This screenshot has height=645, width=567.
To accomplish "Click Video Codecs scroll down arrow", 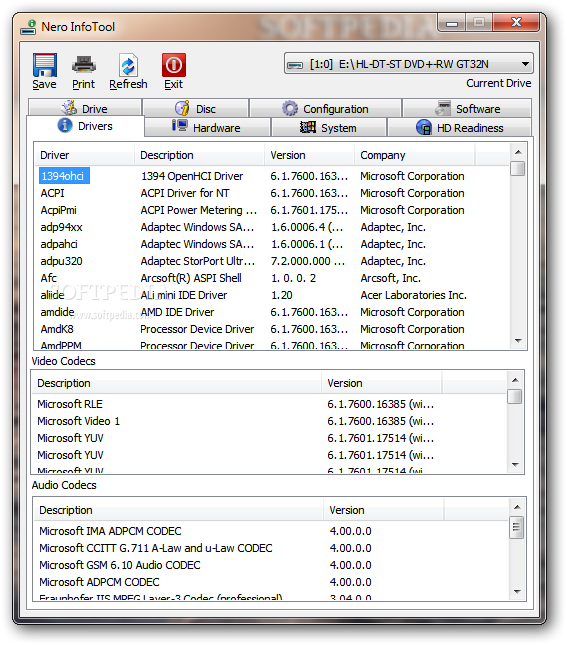I will (515, 464).
